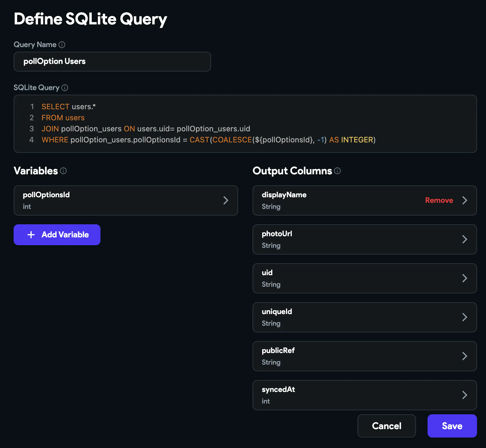Select the pollOptionsId variable name

click(x=46, y=195)
